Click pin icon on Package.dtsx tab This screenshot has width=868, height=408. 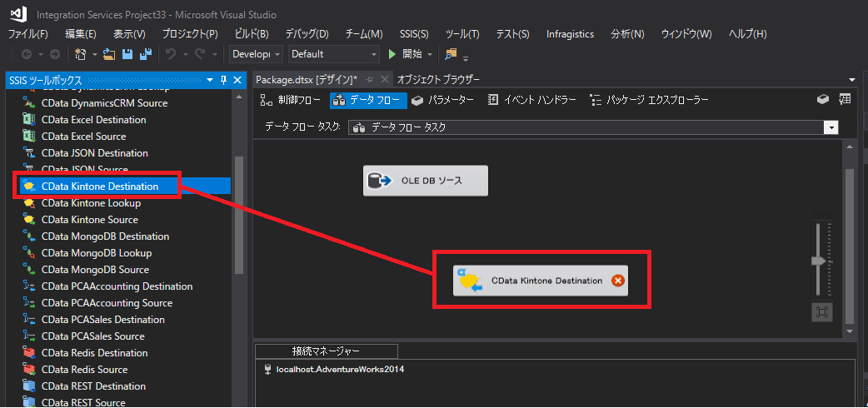click(371, 80)
